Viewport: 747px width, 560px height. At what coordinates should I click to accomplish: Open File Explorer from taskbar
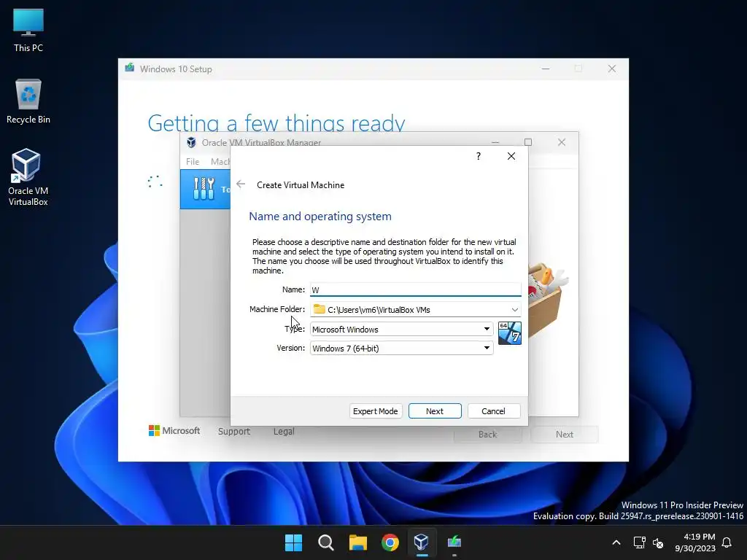[x=357, y=542]
